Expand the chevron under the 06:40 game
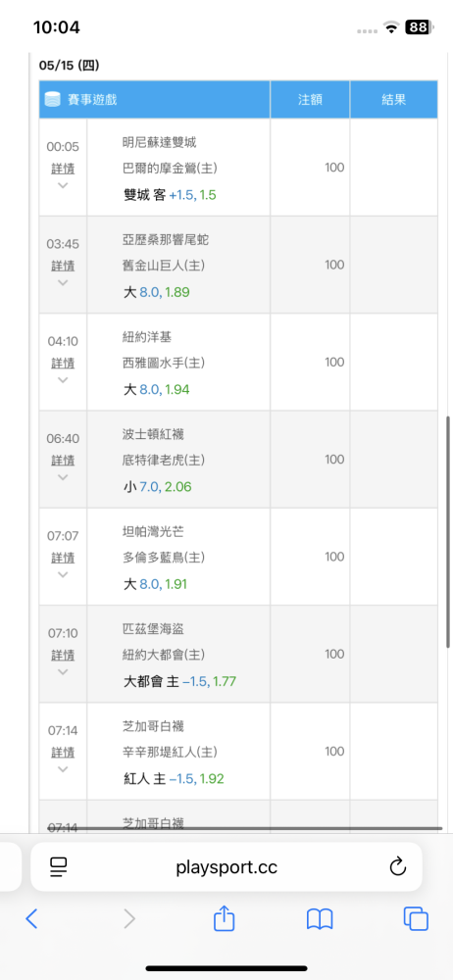Image resolution: width=453 pixels, height=980 pixels. 63,477
